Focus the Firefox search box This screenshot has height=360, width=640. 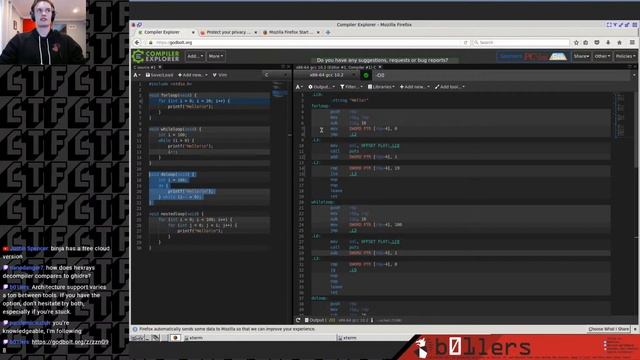(520, 42)
